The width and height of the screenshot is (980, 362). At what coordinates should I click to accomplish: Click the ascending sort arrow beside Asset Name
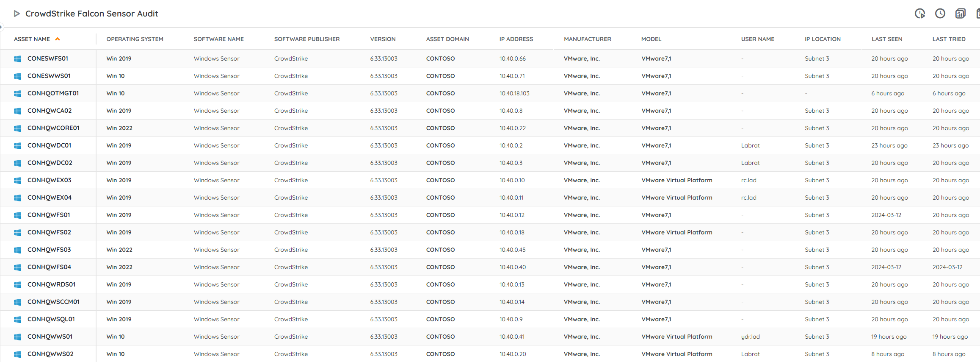point(58,39)
